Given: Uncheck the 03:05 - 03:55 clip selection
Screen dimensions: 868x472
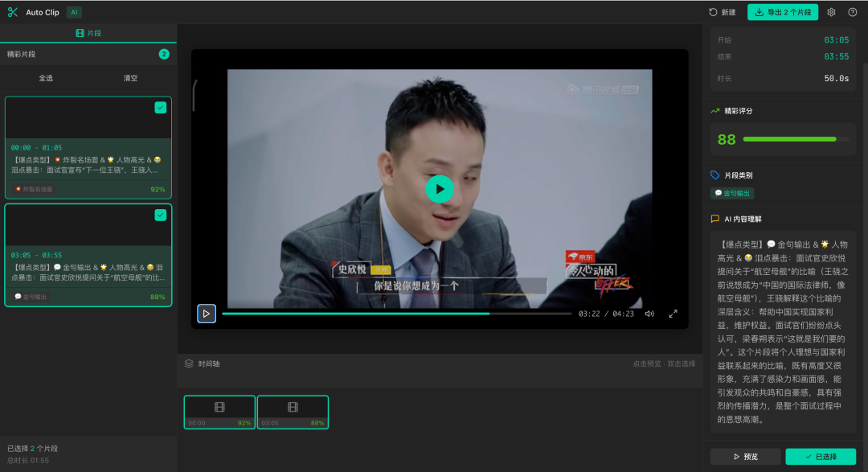Looking at the screenshot, I should tap(160, 215).
